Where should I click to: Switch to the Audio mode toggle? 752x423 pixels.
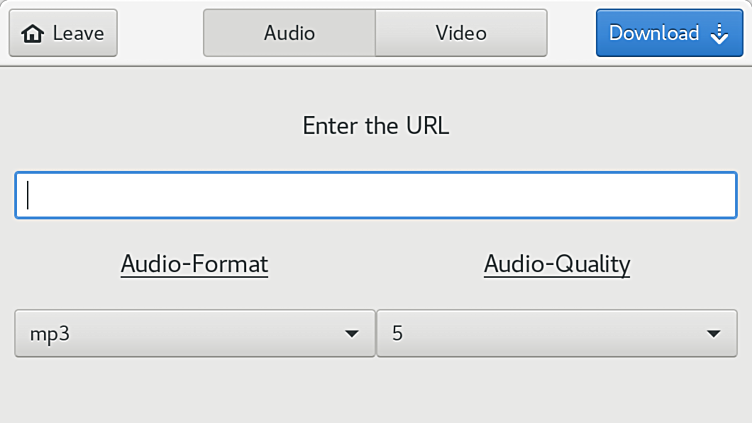(x=289, y=33)
